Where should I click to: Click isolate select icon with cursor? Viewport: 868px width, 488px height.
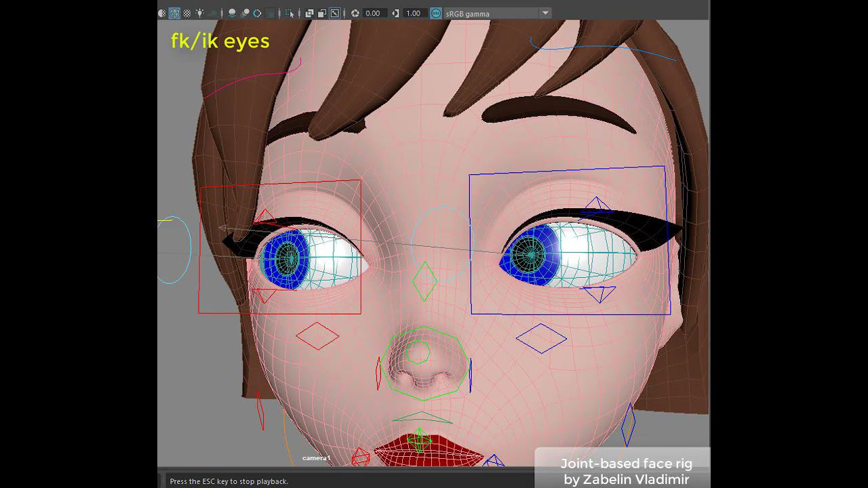[x=290, y=13]
